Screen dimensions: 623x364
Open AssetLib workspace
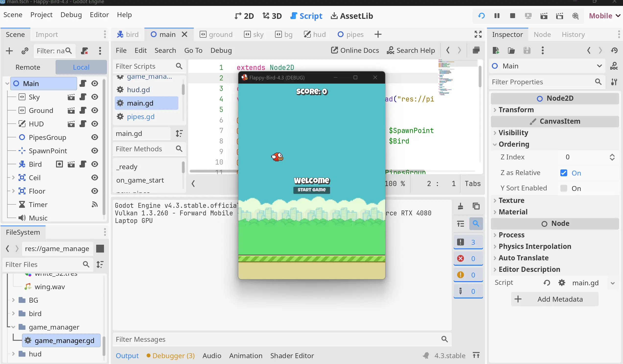pyautogui.click(x=352, y=16)
